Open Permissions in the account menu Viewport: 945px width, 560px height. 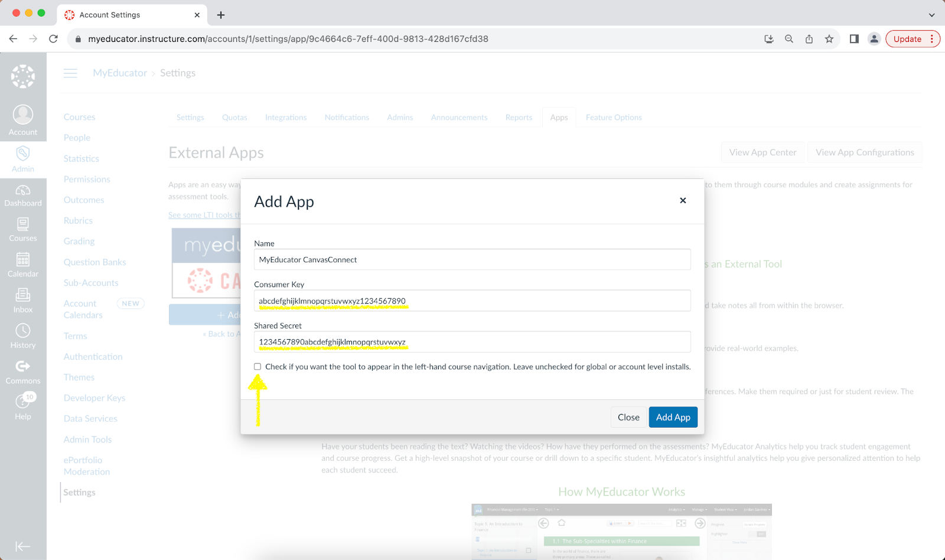click(87, 179)
